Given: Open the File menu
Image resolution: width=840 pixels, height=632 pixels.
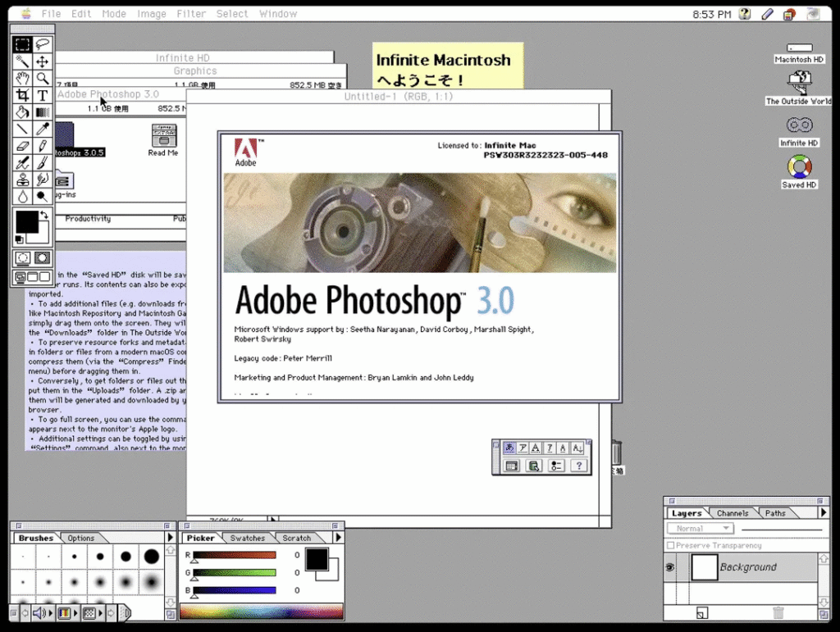Looking at the screenshot, I should [52, 14].
